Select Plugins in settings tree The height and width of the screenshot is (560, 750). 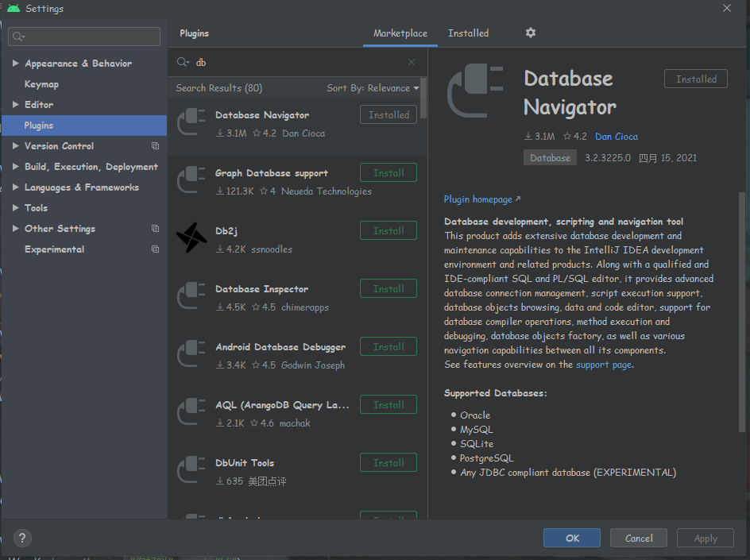[x=84, y=126]
